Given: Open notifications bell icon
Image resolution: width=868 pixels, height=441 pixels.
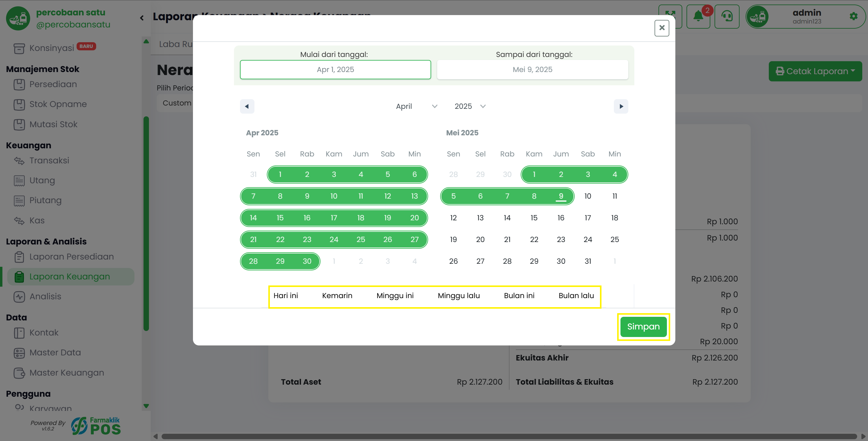Looking at the screenshot, I should pyautogui.click(x=698, y=16).
